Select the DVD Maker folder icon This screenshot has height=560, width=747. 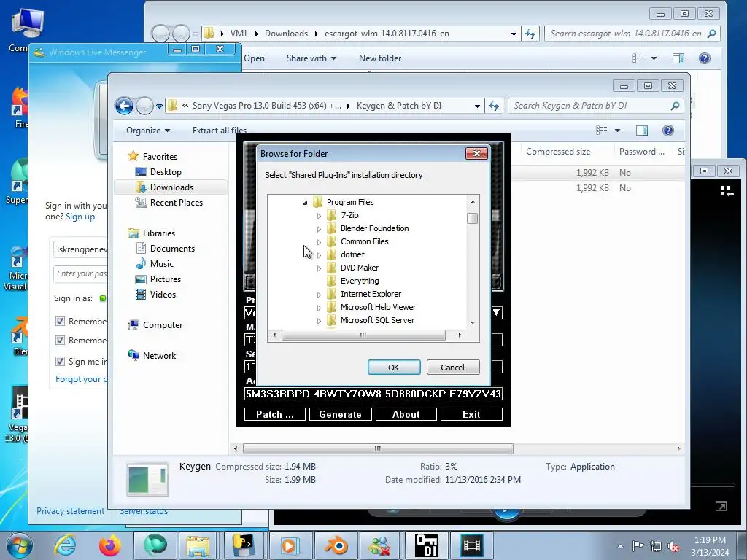332,268
